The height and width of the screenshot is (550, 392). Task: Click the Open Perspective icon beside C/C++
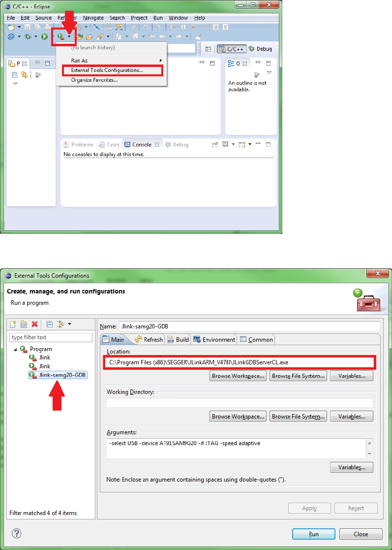tap(208, 49)
